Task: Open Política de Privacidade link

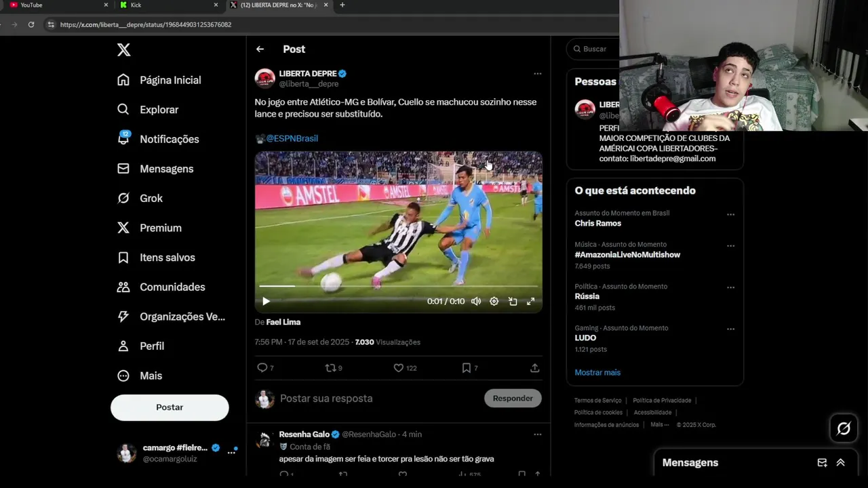Action: [662, 401]
